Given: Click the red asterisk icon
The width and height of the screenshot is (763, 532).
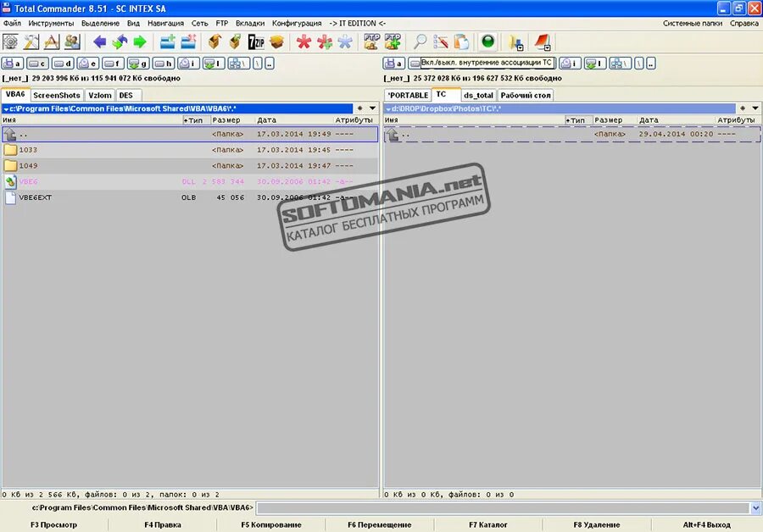Looking at the screenshot, I should (304, 42).
